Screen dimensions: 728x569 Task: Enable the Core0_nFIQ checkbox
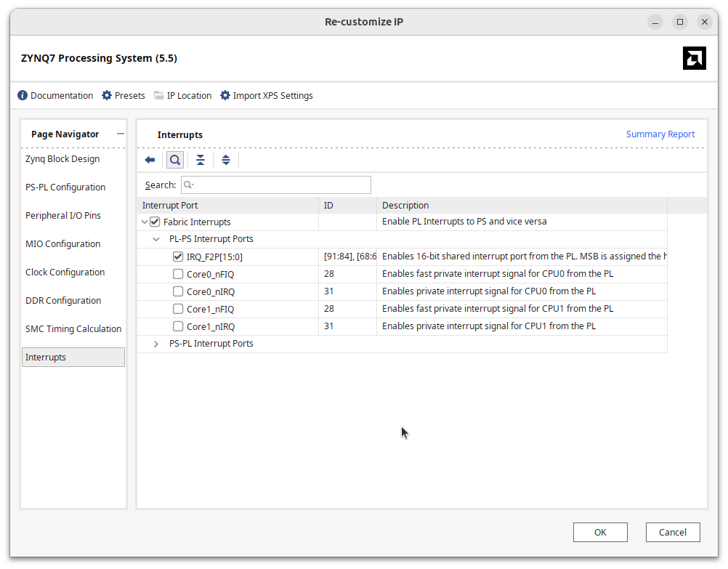coord(178,274)
